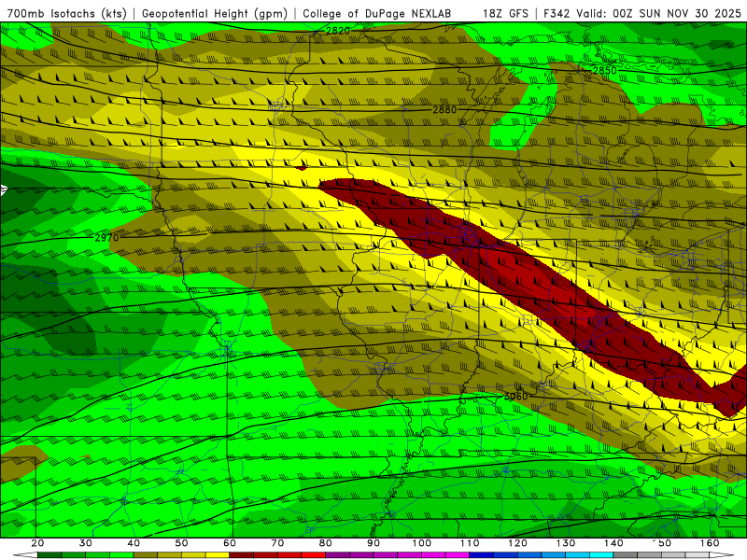This screenshot has width=747, height=560.
Task: Click the 'College of DuPage NEXLAB' label
Action: pyautogui.click(x=377, y=14)
